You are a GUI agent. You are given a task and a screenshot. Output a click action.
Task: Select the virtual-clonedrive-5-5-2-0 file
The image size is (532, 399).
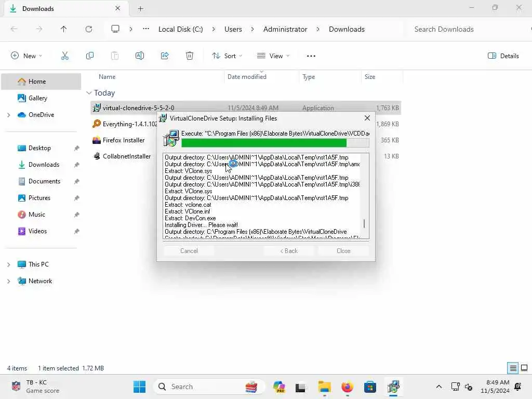tap(246, 108)
